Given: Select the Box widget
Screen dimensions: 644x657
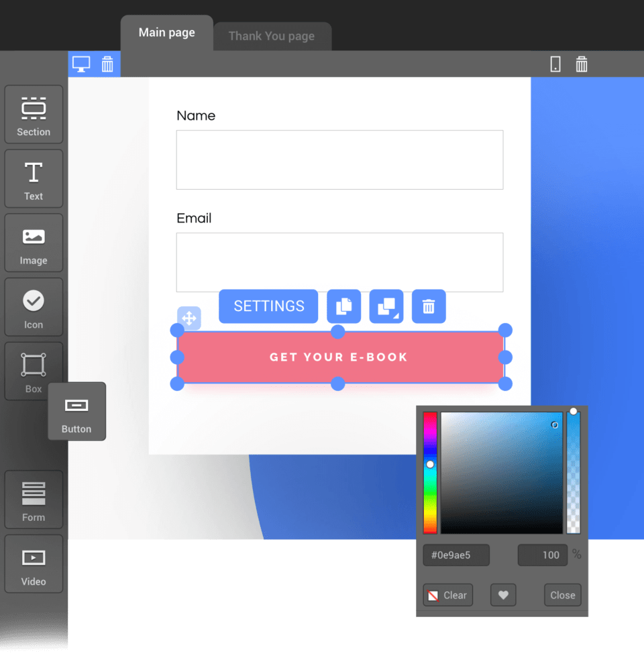Looking at the screenshot, I should pyautogui.click(x=34, y=371).
